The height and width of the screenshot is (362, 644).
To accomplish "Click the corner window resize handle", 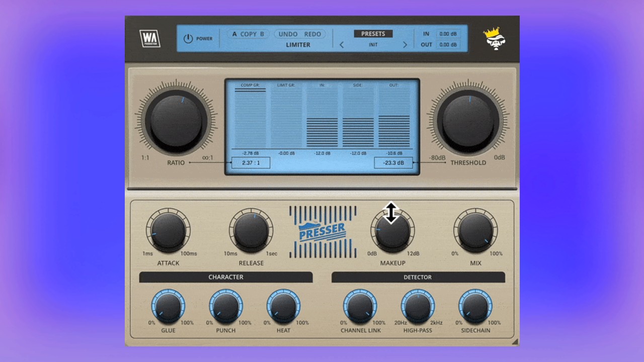I will tap(515, 342).
